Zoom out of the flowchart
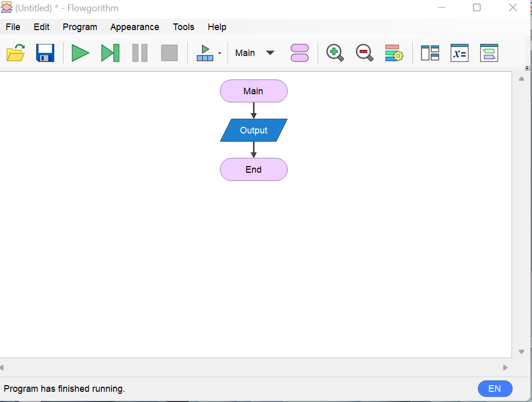The height and width of the screenshot is (402, 532). click(364, 52)
